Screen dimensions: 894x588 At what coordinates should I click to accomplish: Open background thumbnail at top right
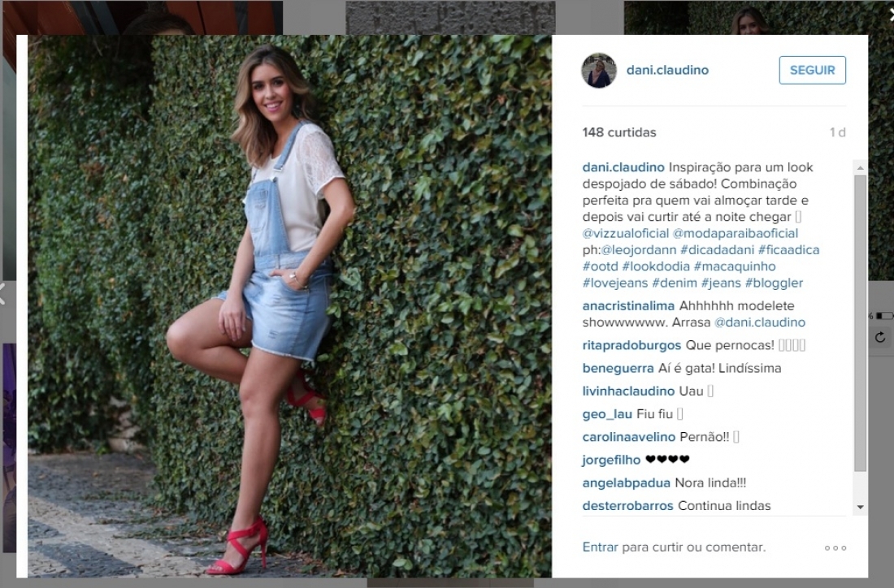pos(758,17)
